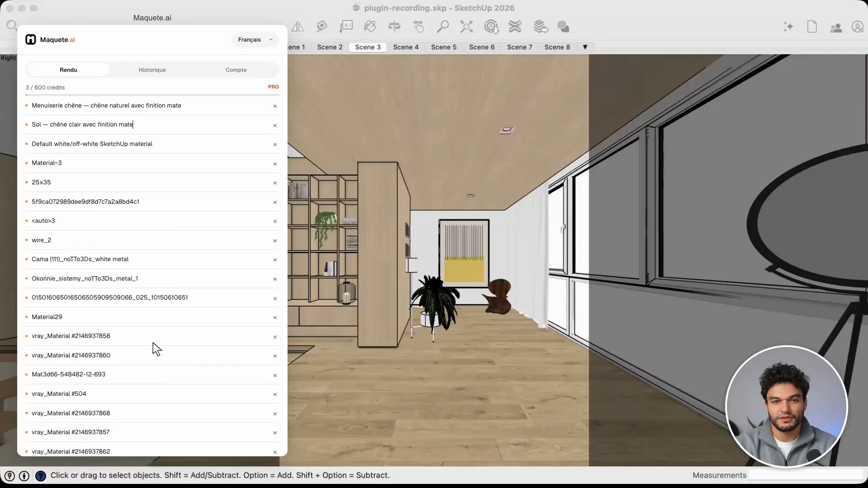The width and height of the screenshot is (868, 488).
Task: Remove the Menuiserie chêne material row
Action: (x=275, y=106)
